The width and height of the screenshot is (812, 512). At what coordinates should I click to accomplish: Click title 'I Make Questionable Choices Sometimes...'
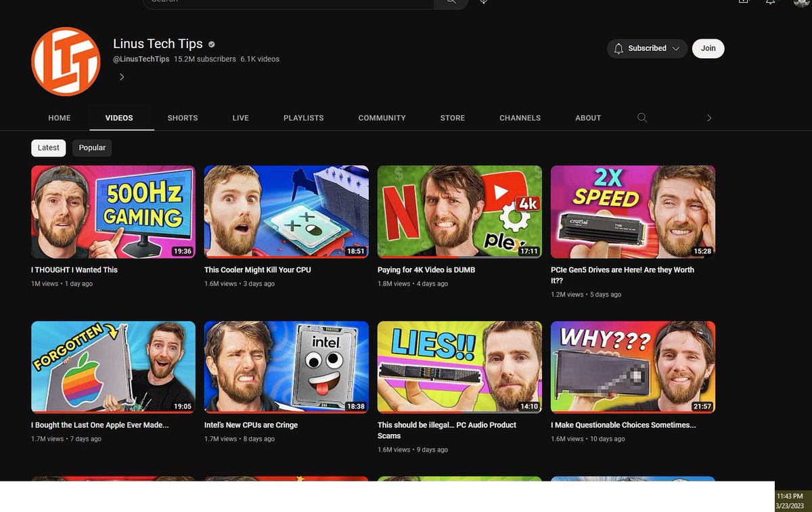click(x=623, y=425)
